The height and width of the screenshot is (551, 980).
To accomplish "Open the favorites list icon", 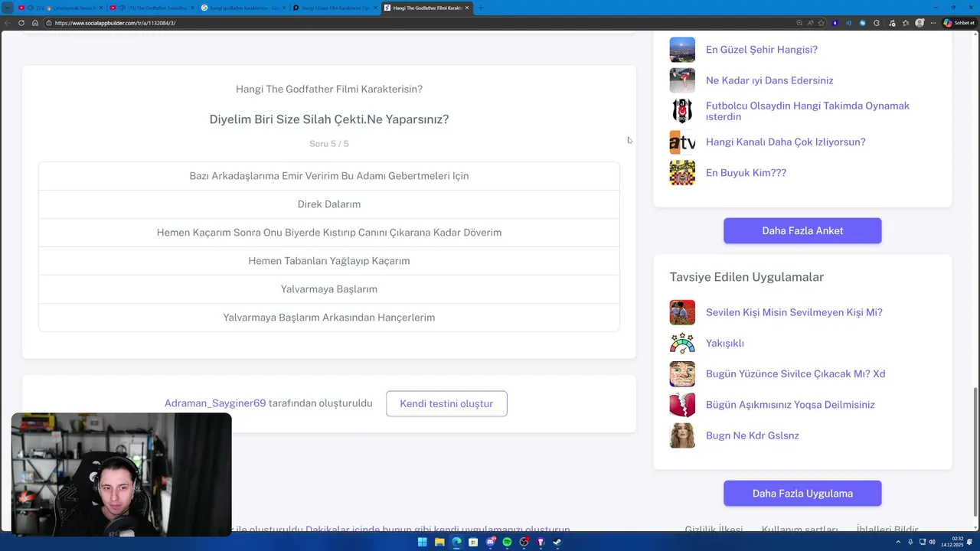I will pos(906,23).
